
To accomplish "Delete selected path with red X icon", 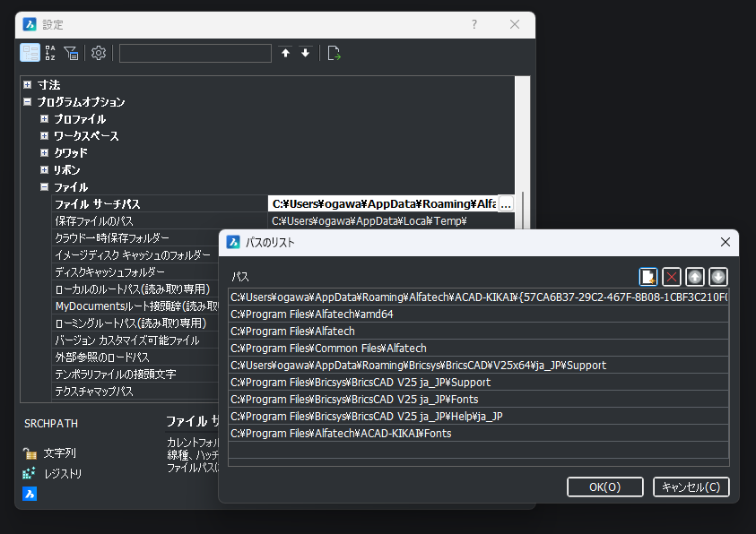I will (671, 277).
